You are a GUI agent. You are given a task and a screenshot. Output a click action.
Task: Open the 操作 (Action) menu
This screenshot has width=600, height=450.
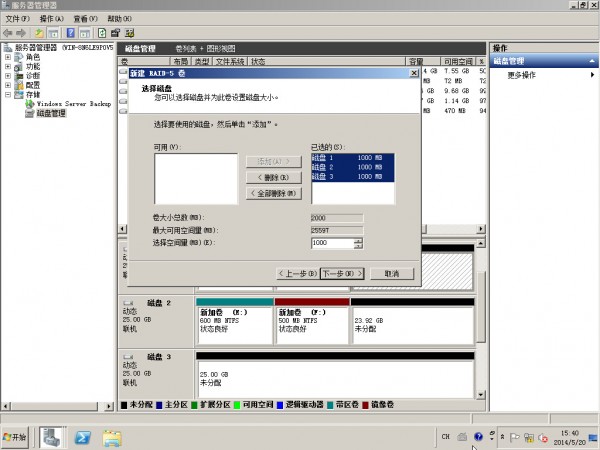click(x=51, y=18)
